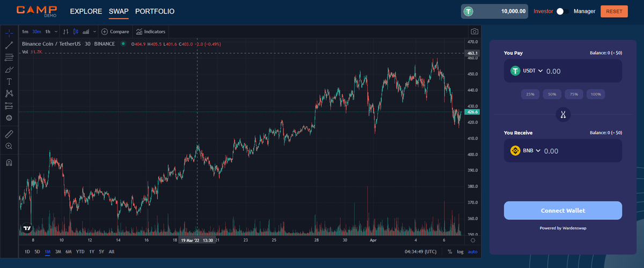This screenshot has width=644, height=268.
Task: Open the PORTFOLIO page
Action: [x=155, y=11]
